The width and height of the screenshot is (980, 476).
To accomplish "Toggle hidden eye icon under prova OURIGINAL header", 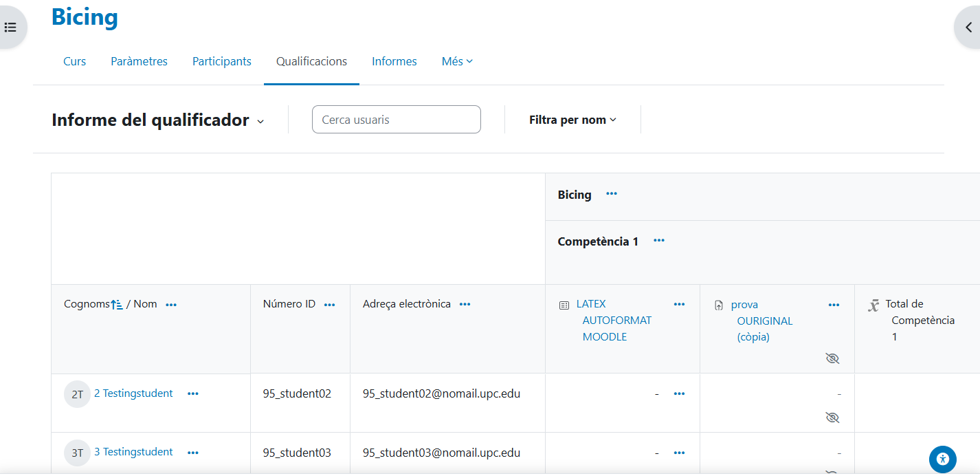I will pos(832,358).
